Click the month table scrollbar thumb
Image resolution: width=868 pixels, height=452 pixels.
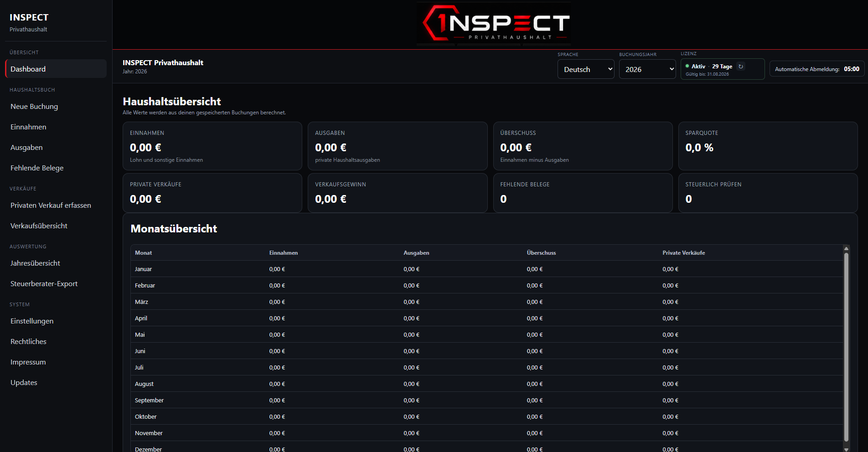coord(846,347)
